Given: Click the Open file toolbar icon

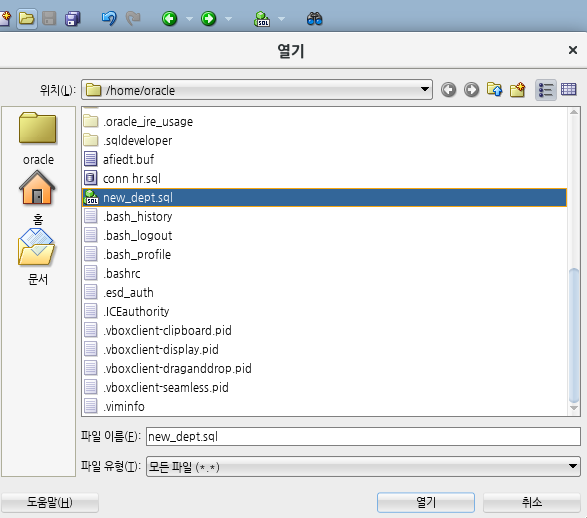Looking at the screenshot, I should coord(27,18).
